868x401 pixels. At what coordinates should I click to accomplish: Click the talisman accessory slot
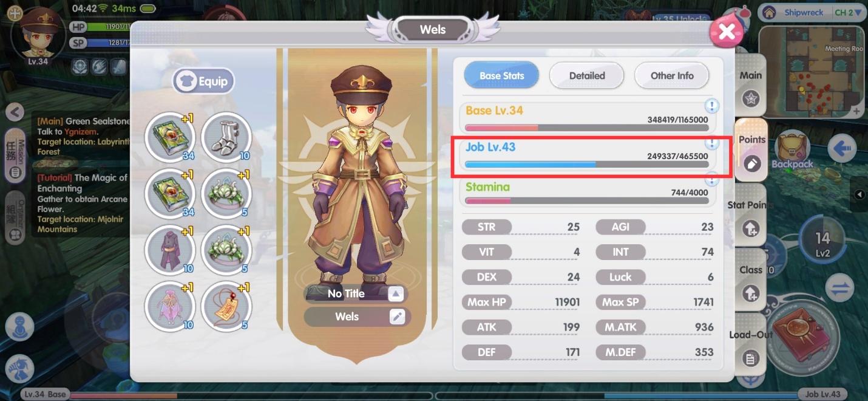click(226, 307)
